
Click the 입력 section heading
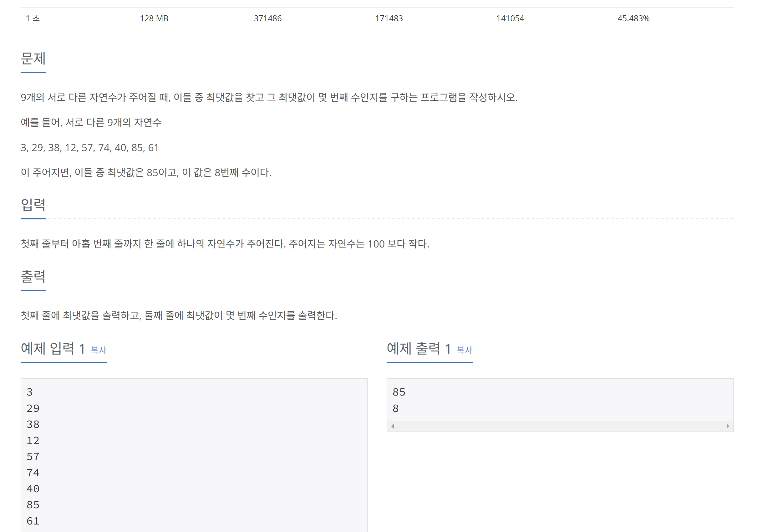pyautogui.click(x=33, y=205)
